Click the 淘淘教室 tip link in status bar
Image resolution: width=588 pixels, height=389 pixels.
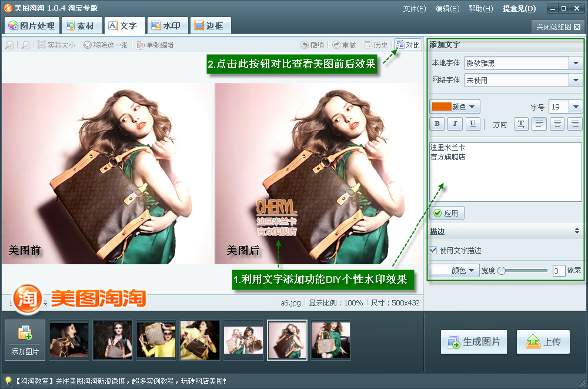[x=121, y=381]
